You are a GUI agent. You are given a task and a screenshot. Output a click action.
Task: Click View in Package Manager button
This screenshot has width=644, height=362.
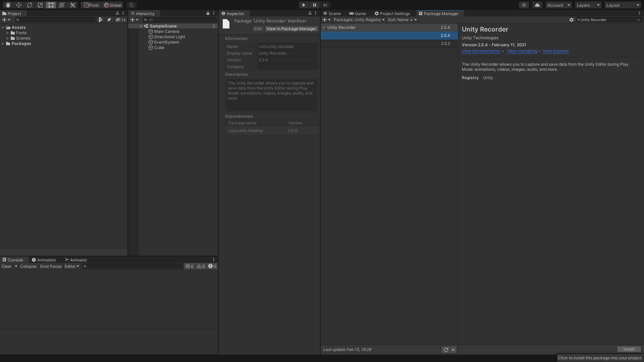click(x=291, y=29)
